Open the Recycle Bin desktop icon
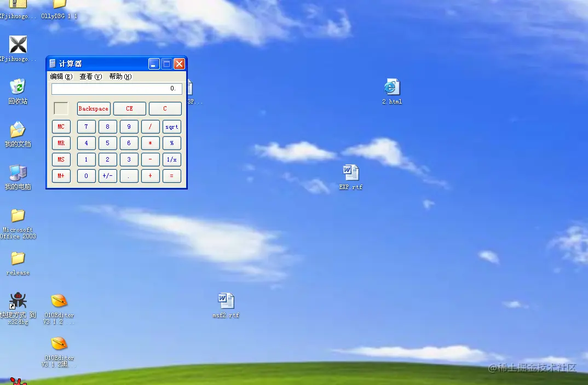Image resolution: width=588 pixels, height=385 pixels. pos(18,87)
